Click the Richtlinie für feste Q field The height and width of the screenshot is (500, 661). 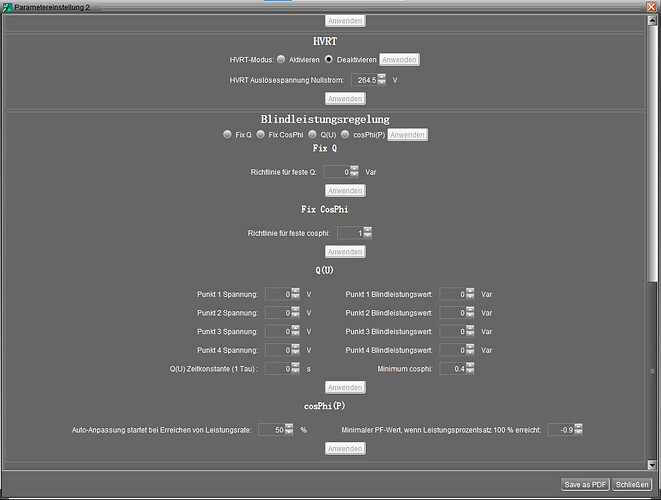click(x=337, y=172)
